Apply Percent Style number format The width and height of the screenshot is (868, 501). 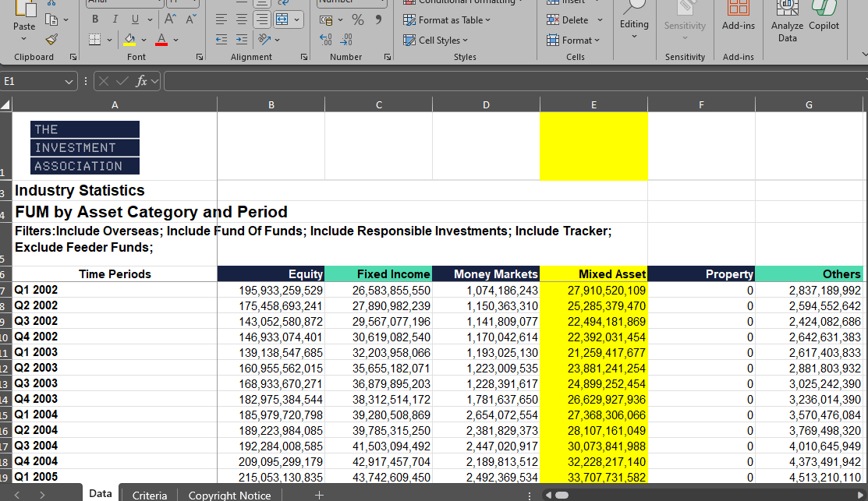click(x=358, y=19)
